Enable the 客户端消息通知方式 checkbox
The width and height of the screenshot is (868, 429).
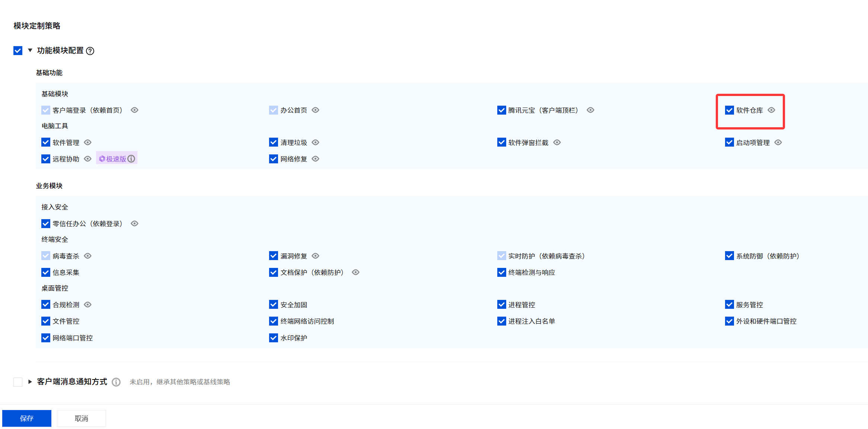click(18, 382)
